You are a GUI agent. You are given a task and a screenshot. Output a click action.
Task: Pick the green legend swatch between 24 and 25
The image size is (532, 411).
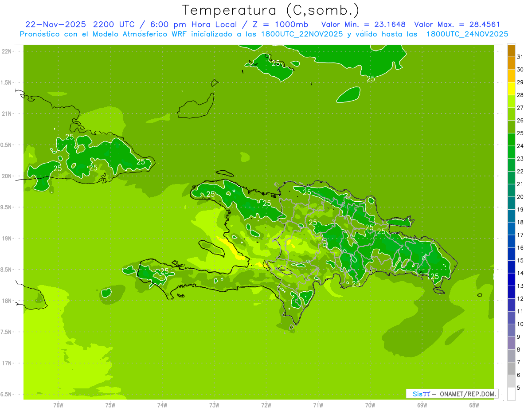tap(511, 140)
